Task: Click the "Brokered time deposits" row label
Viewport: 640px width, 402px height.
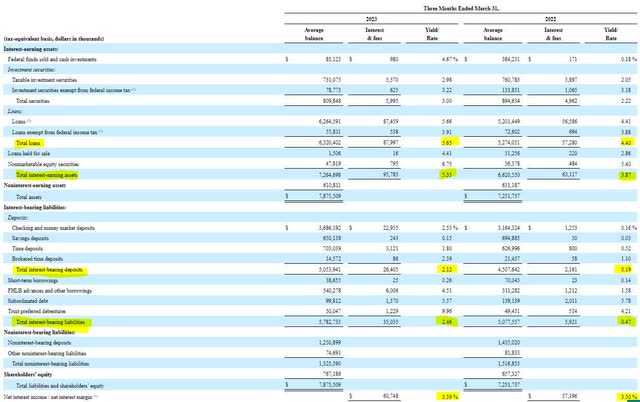Action: click(38, 259)
